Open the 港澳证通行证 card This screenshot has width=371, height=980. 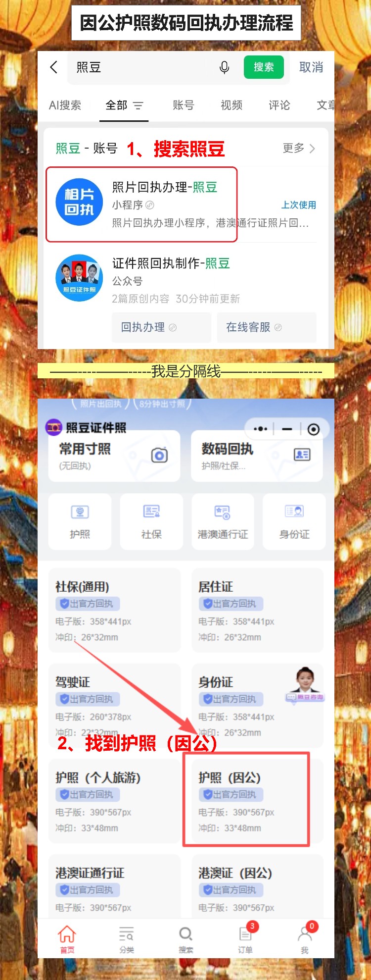114,887
